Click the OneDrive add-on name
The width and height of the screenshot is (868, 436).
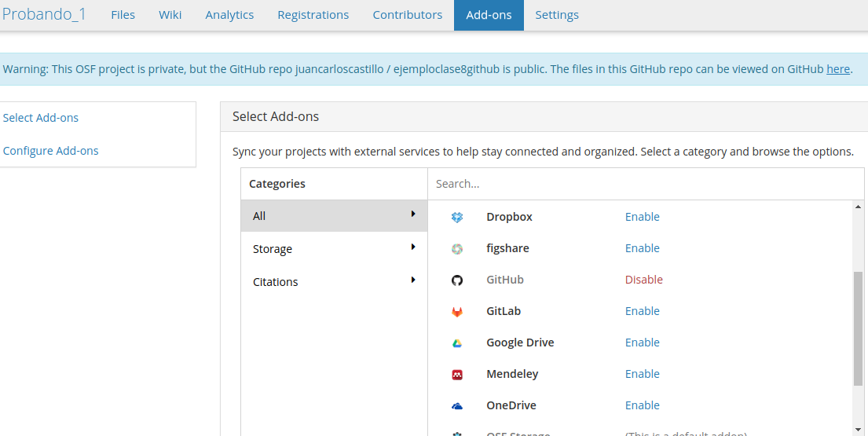(x=511, y=405)
